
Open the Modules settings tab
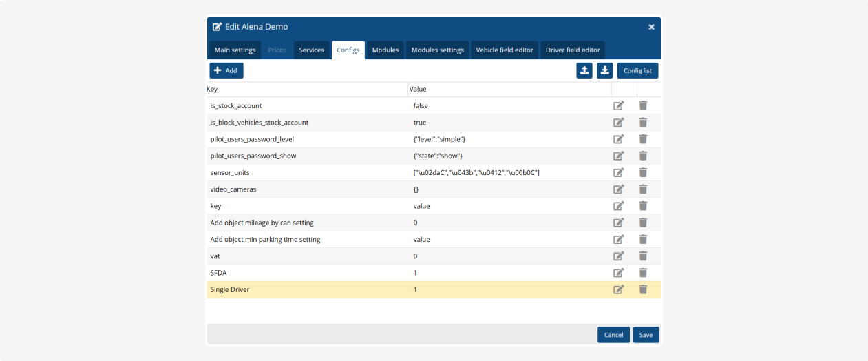(x=437, y=50)
